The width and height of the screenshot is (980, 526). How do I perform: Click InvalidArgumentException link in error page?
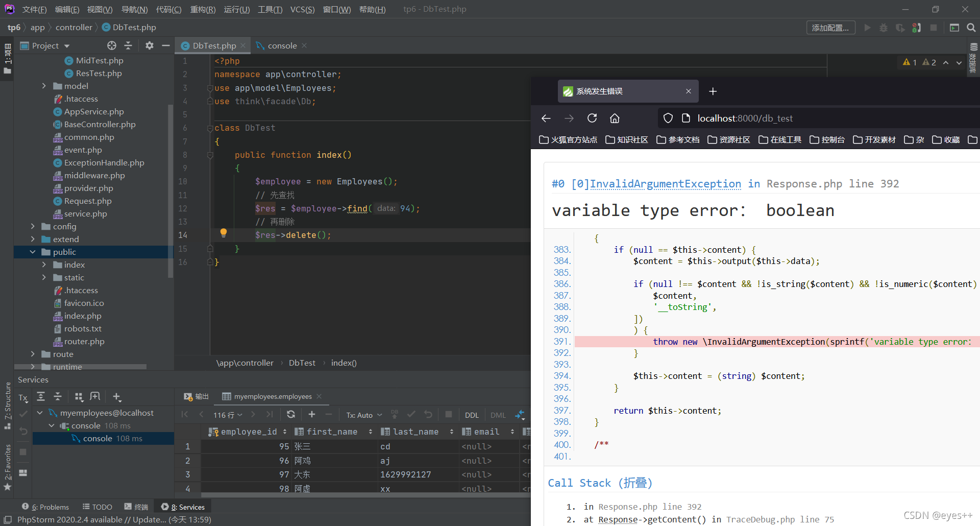665,184
